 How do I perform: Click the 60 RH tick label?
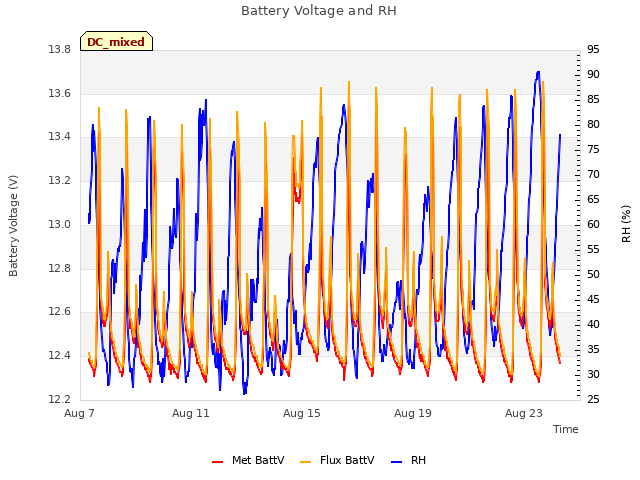coord(593,224)
